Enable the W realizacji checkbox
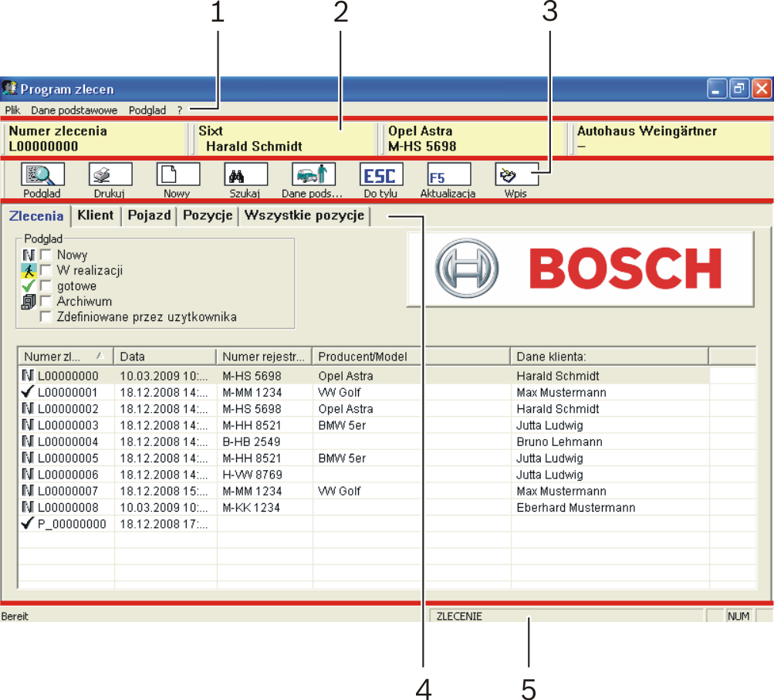This screenshot has height=700, width=774. [x=46, y=270]
